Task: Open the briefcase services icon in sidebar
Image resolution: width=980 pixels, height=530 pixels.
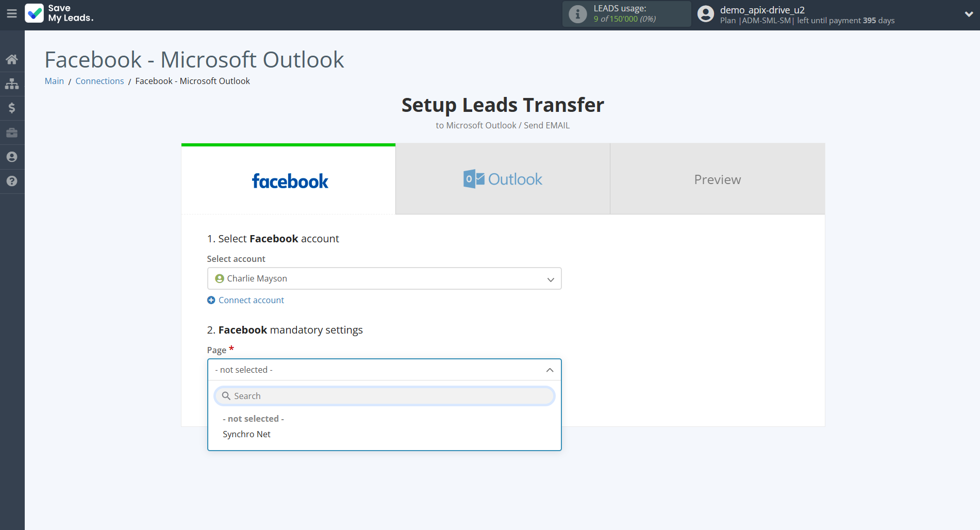Action: click(x=12, y=132)
